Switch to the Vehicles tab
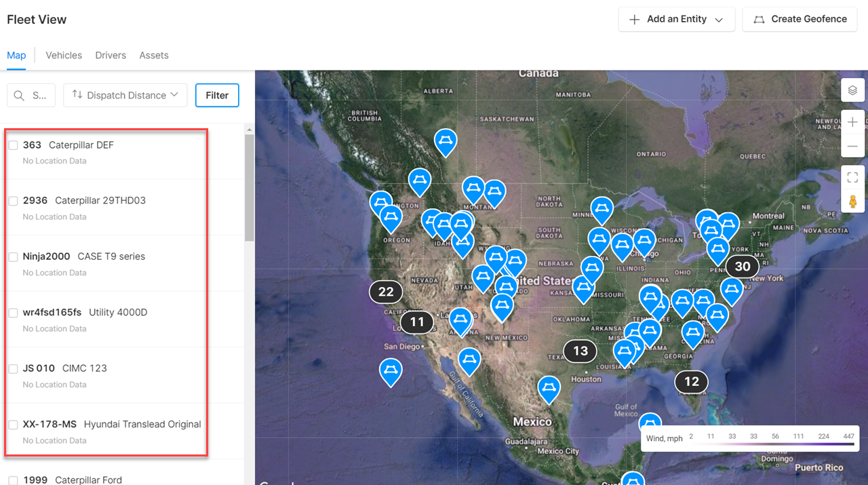Viewport: 868px width, 485px height. coord(64,56)
